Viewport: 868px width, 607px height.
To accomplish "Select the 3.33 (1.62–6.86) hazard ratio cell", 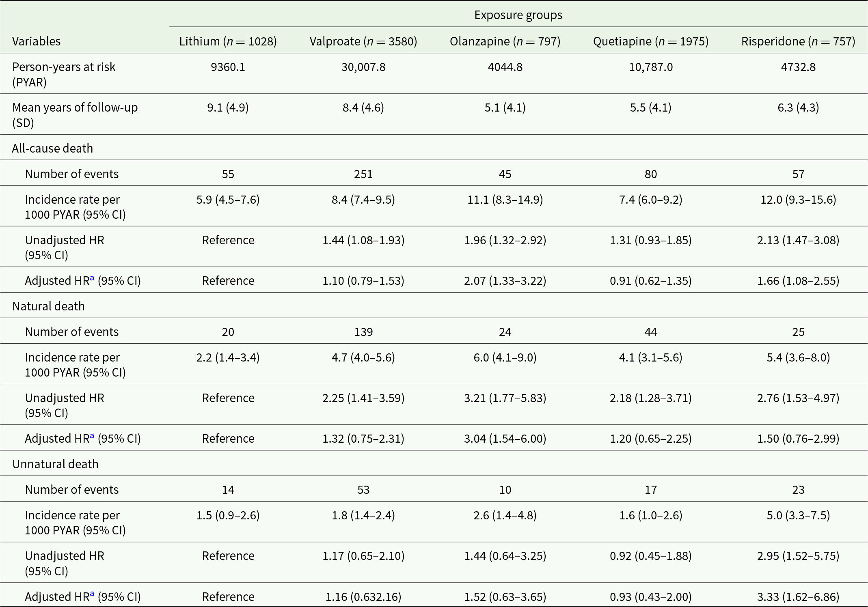I will [798, 597].
